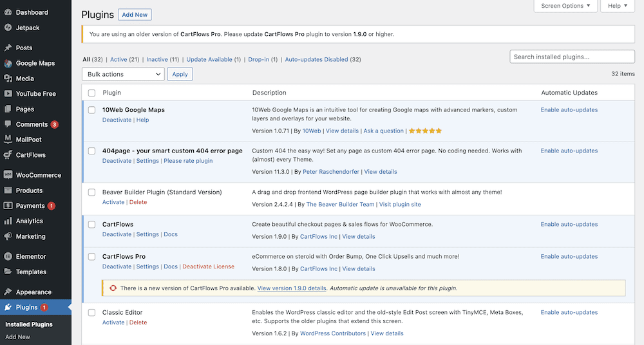Enable auto-updates for CartFlows plugin

pyautogui.click(x=569, y=224)
